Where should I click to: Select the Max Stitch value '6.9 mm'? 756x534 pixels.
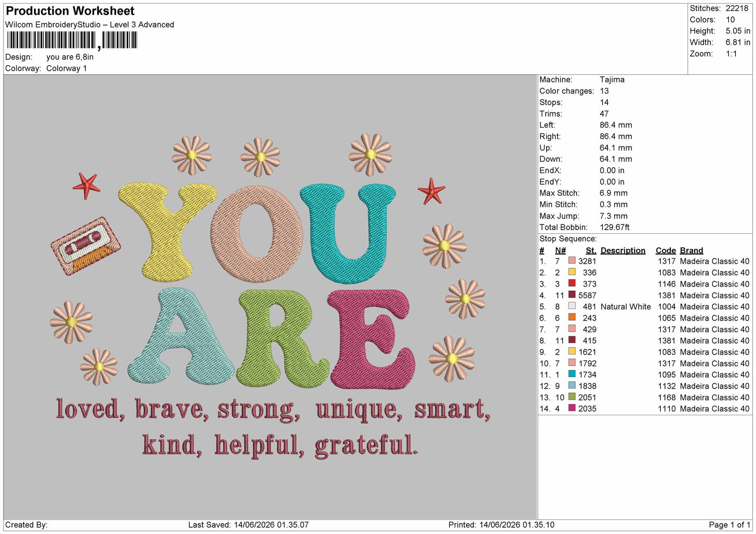(614, 193)
